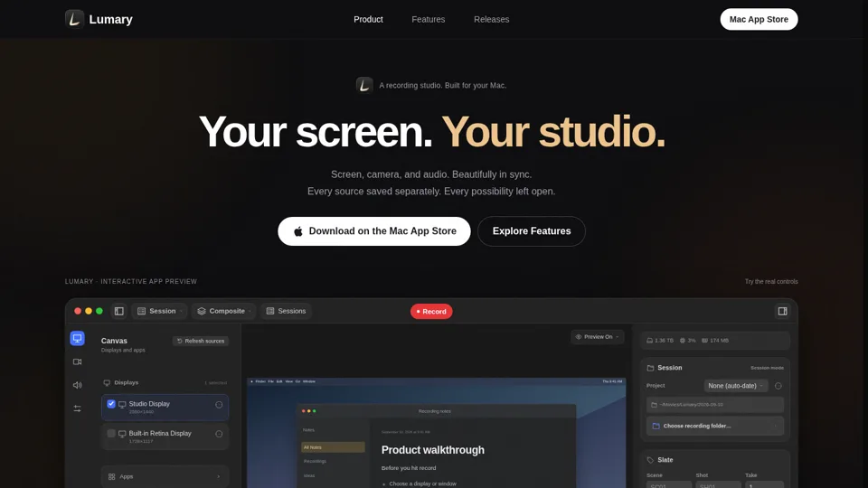Viewport: 868px width, 488px height.
Task: Click Choose recording folder…
Action: [714, 426]
